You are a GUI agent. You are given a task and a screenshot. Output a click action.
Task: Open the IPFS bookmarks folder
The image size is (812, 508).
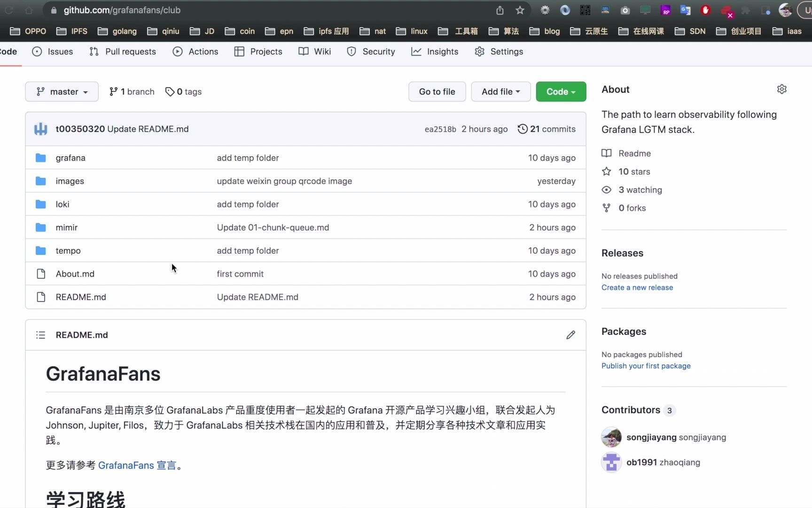(72, 31)
